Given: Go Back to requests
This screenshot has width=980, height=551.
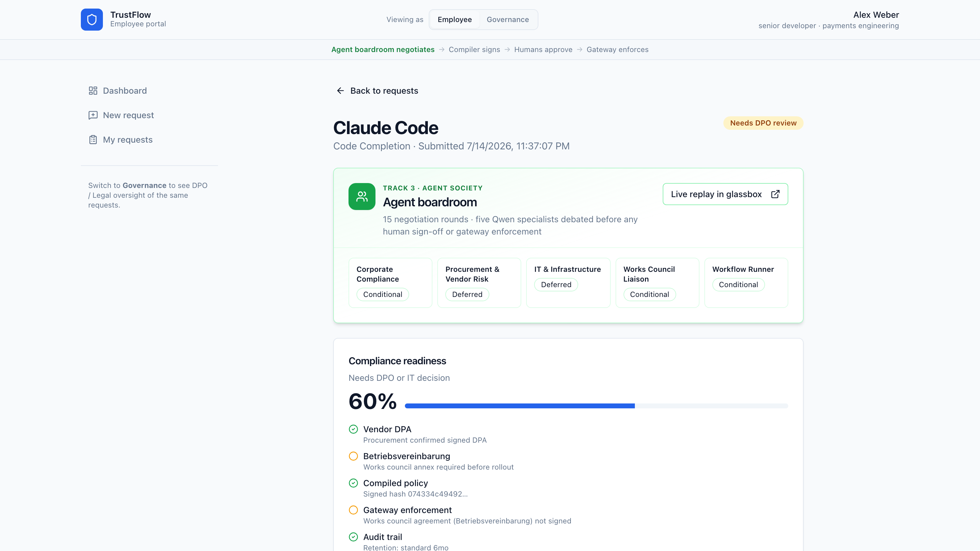Looking at the screenshot, I should point(377,91).
